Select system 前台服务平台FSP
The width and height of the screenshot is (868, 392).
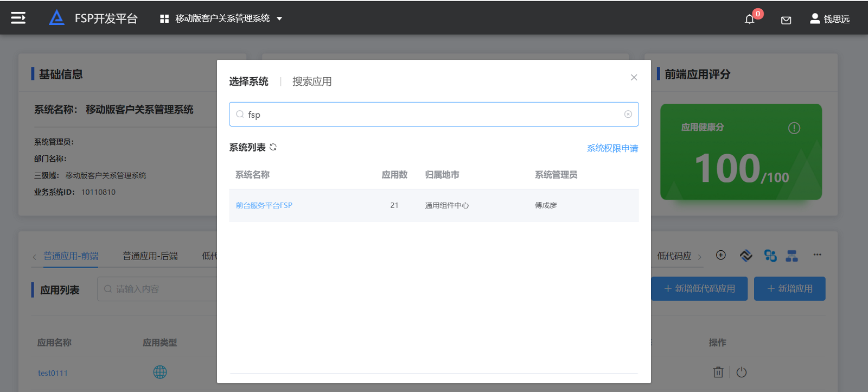tap(264, 205)
